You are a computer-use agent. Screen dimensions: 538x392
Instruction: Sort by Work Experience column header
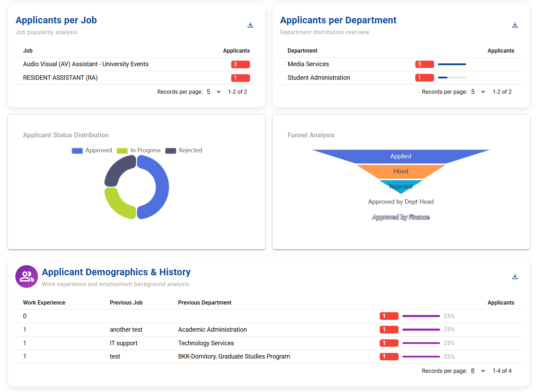tap(44, 303)
